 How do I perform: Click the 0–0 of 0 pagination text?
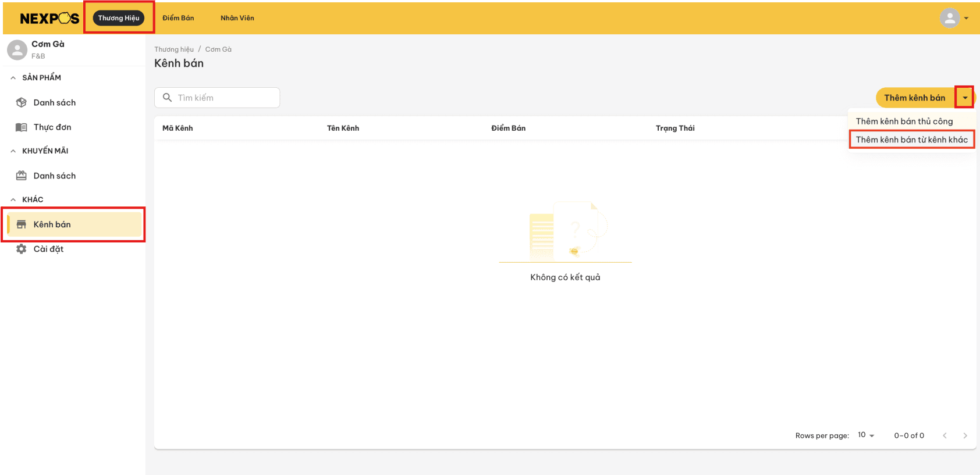click(x=909, y=435)
